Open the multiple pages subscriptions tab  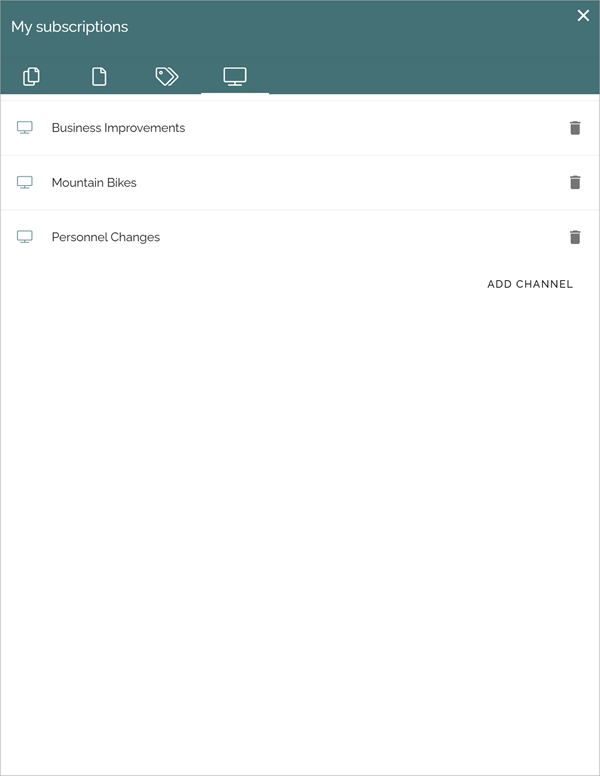coord(31,77)
